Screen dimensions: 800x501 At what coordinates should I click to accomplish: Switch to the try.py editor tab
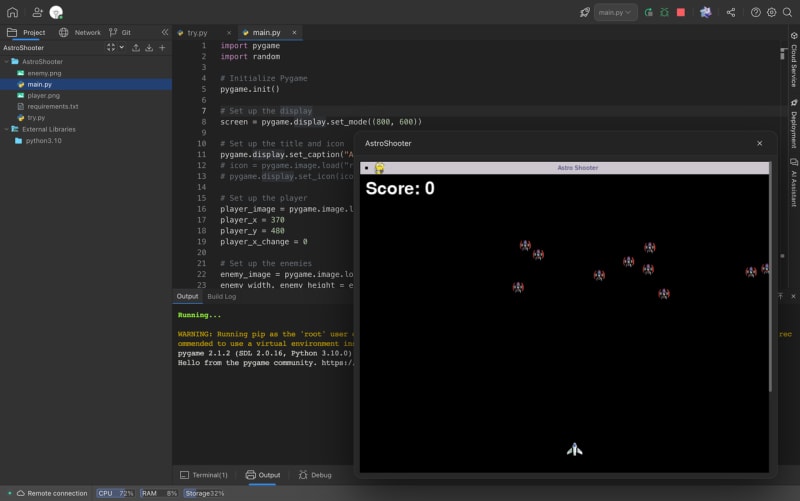pyautogui.click(x=196, y=32)
